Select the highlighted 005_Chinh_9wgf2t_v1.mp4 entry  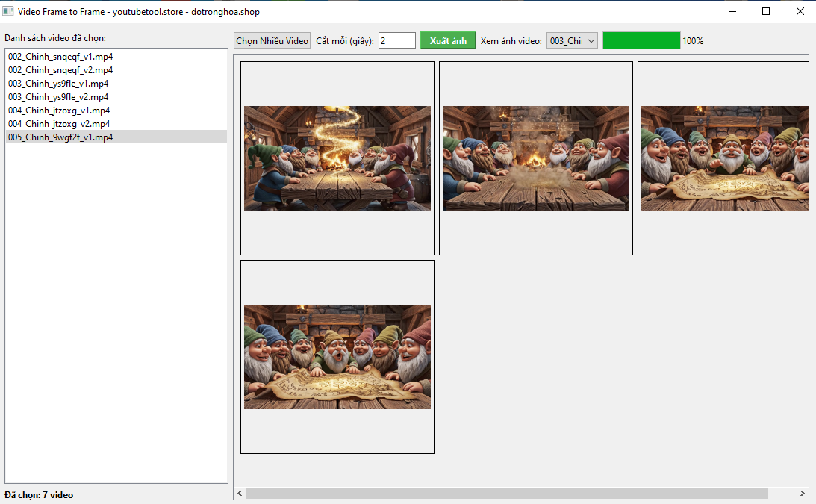[x=58, y=137]
